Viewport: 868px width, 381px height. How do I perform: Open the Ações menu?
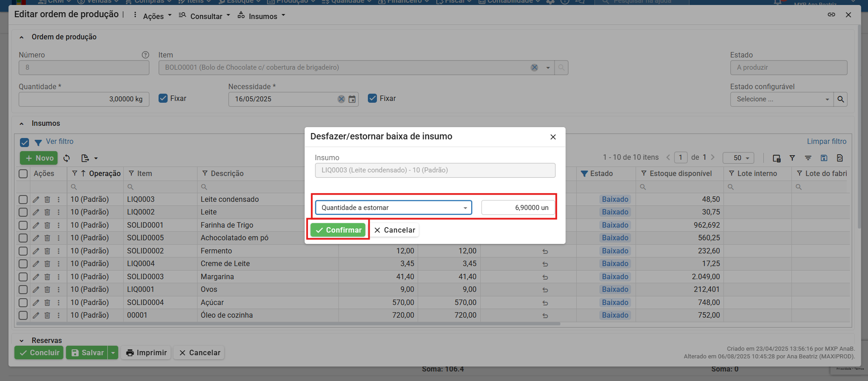click(157, 16)
